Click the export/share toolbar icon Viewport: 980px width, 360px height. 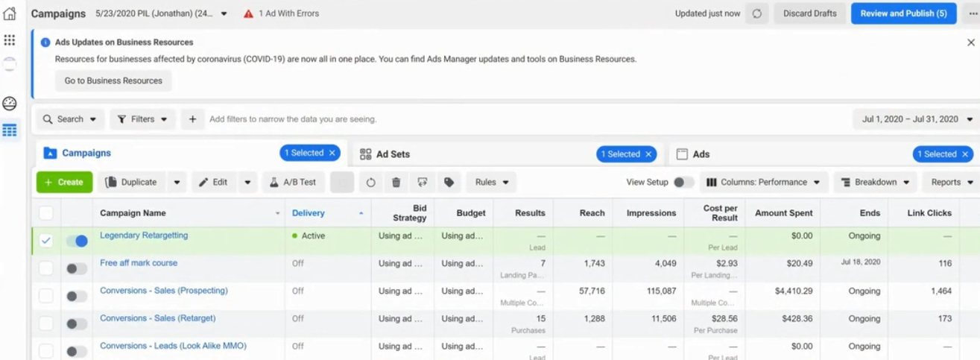point(423,182)
